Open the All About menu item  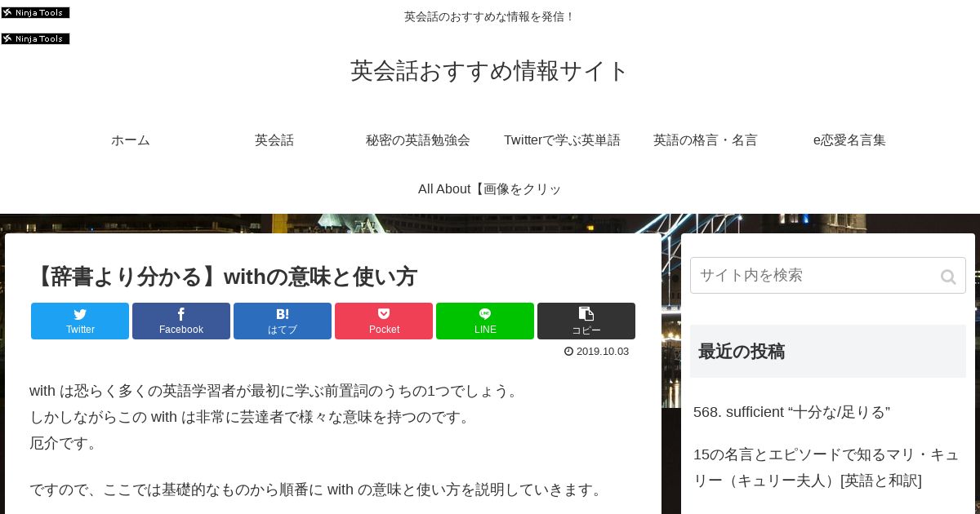(490, 189)
